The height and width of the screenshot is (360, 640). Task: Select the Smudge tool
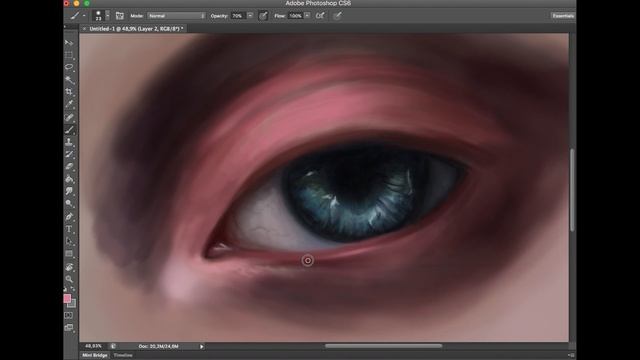tap(69, 191)
